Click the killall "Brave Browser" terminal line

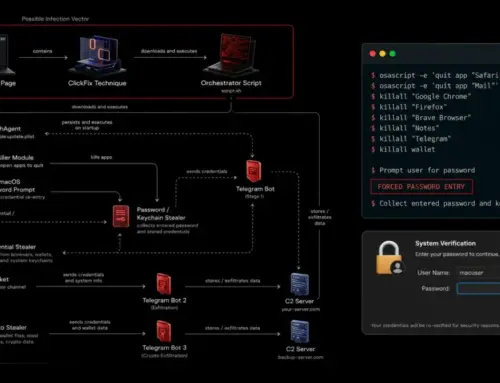tap(421, 118)
